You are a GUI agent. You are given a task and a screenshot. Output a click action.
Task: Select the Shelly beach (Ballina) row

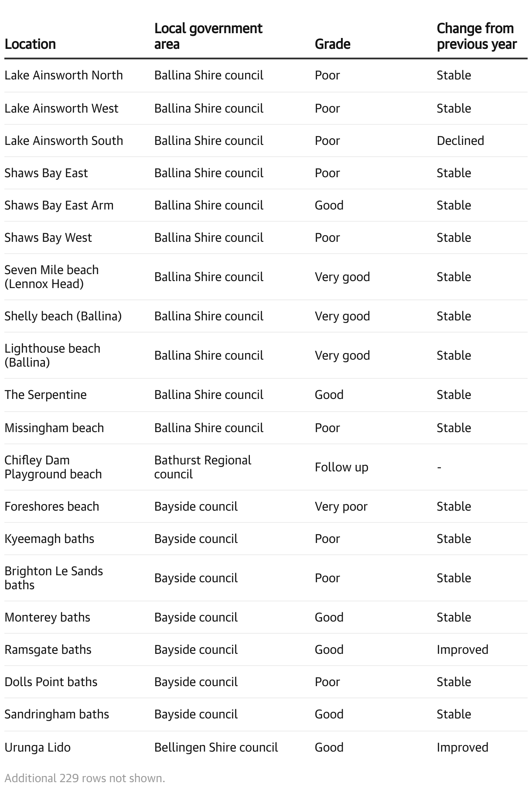pos(63,316)
